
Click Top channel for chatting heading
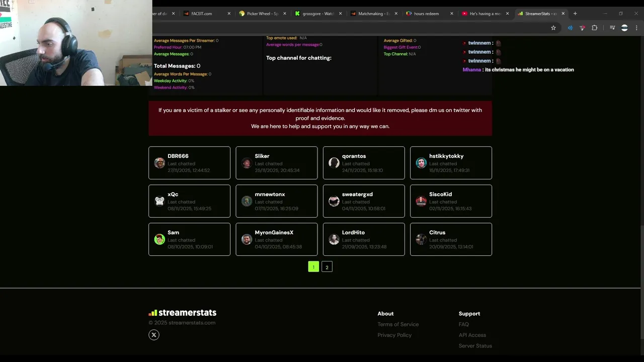[x=299, y=58]
